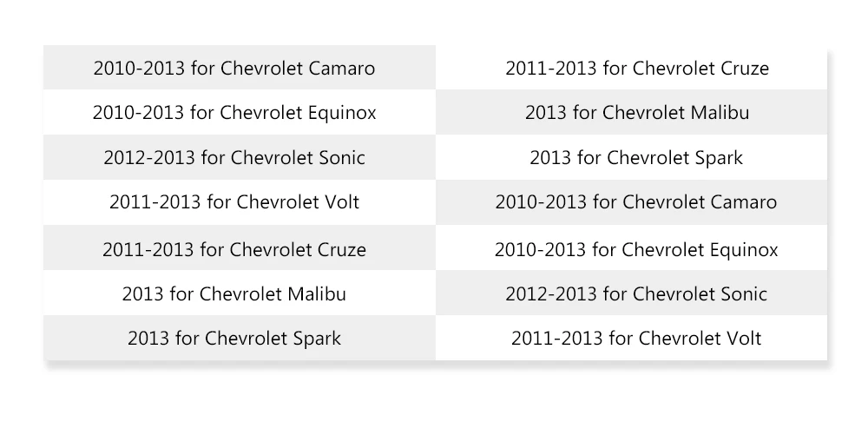Choose right-column 2013 Chevrolet Spark cell
The height and width of the screenshot is (435, 868).
tap(632, 157)
